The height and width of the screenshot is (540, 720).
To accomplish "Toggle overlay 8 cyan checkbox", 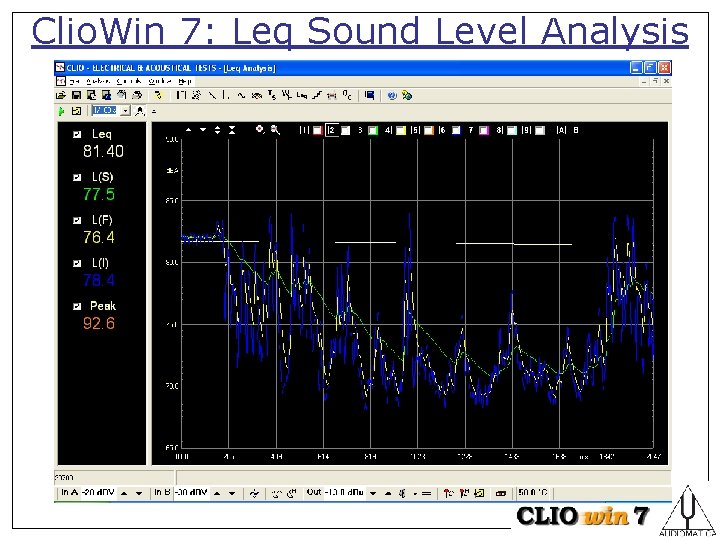I will 512,130.
